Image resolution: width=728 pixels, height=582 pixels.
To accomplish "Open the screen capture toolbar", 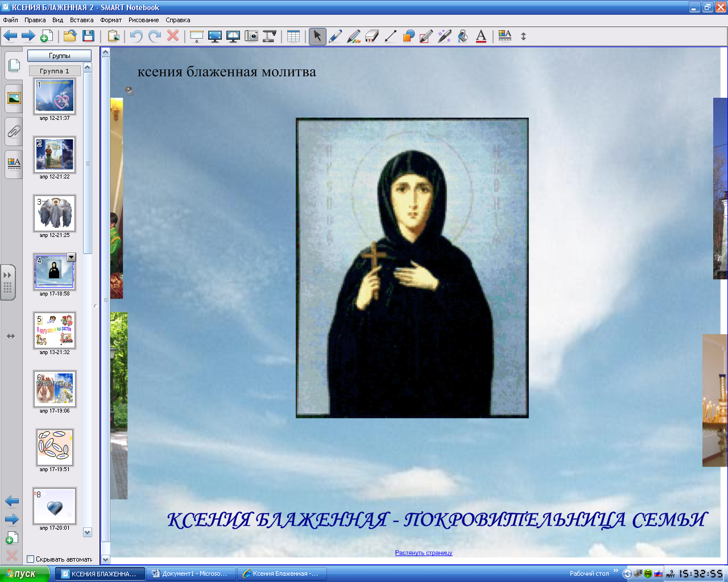I will click(251, 36).
